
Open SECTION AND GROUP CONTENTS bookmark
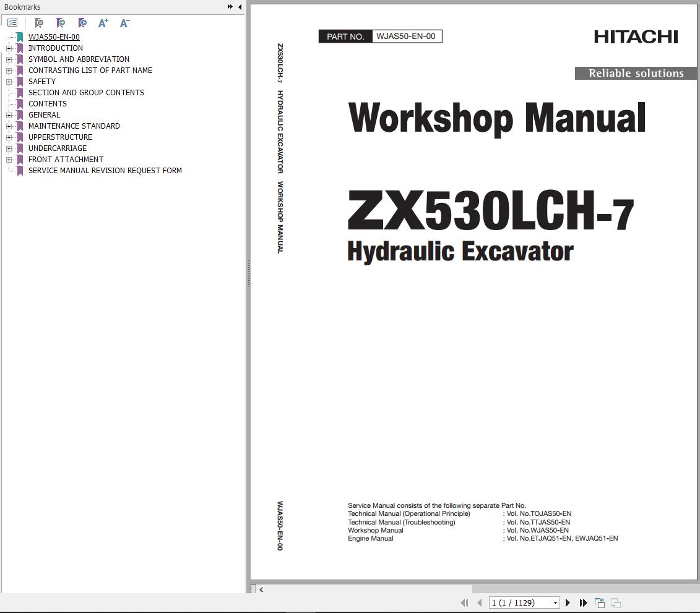click(86, 93)
